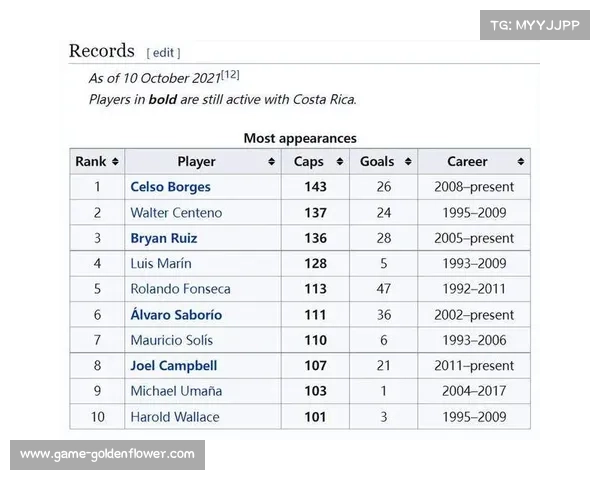Click the www.game-goldenflower.com watermark
Viewport: 600px width, 480px height.
[x=107, y=455]
